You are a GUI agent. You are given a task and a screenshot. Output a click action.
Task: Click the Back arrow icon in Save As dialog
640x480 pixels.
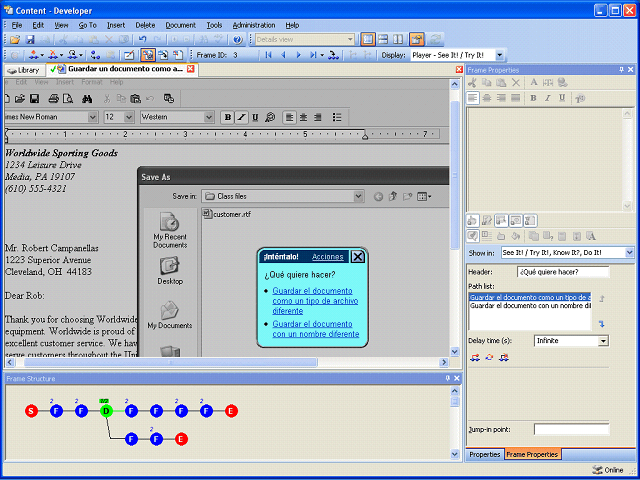[378, 197]
